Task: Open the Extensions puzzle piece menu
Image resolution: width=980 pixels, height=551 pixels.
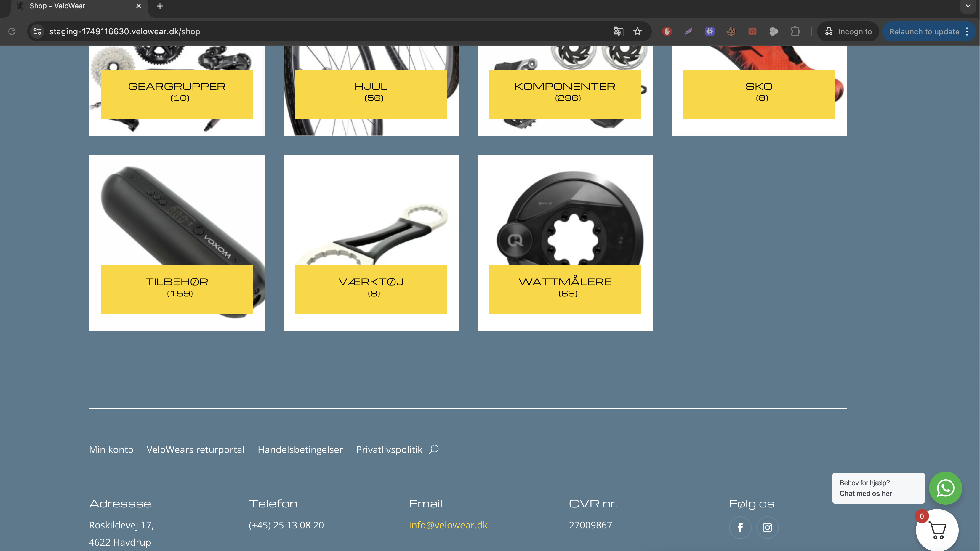Action: pos(795,31)
